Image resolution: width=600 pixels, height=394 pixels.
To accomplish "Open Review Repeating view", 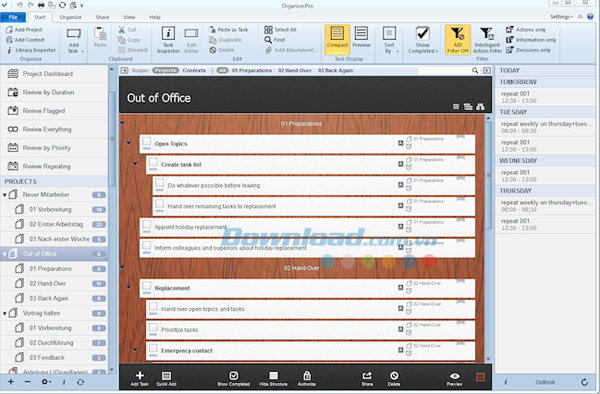I will tap(54, 166).
